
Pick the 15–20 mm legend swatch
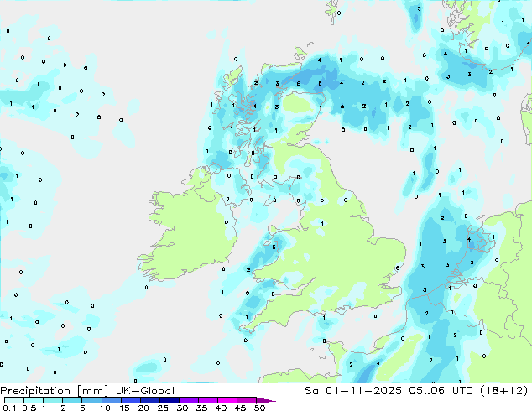tap(131, 400)
